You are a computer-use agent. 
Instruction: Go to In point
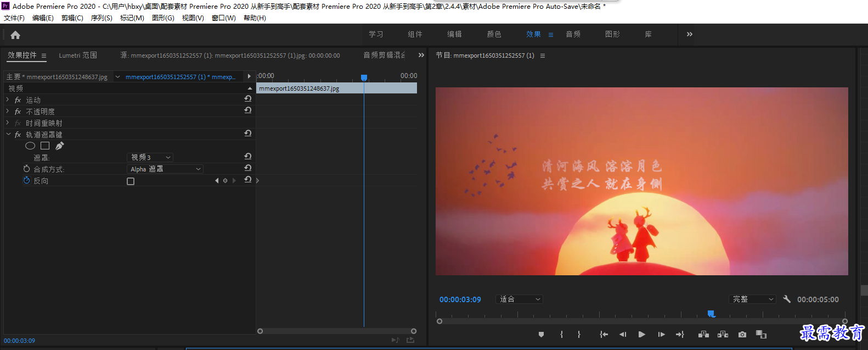click(x=604, y=334)
